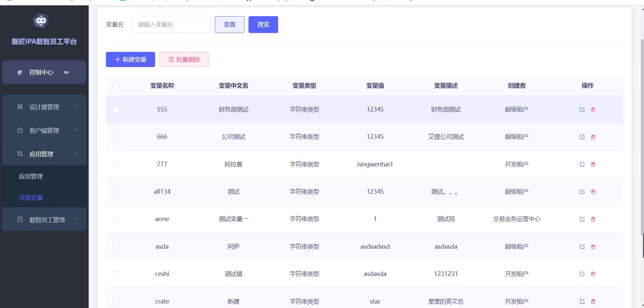644x308 pixels.
Task: Delete the 555 variable row
Action: click(x=593, y=109)
